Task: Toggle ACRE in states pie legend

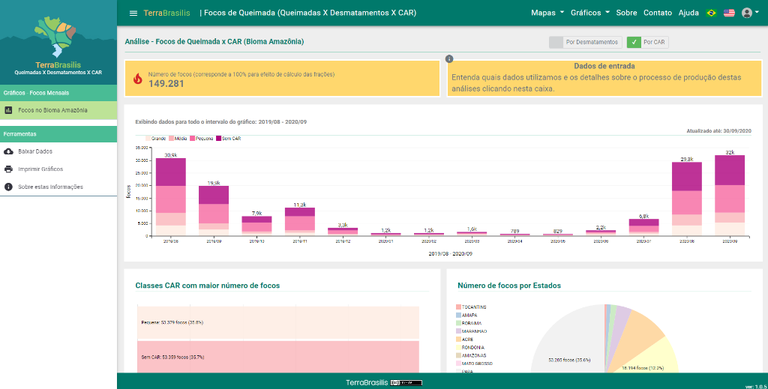Action: pyautogui.click(x=465, y=340)
